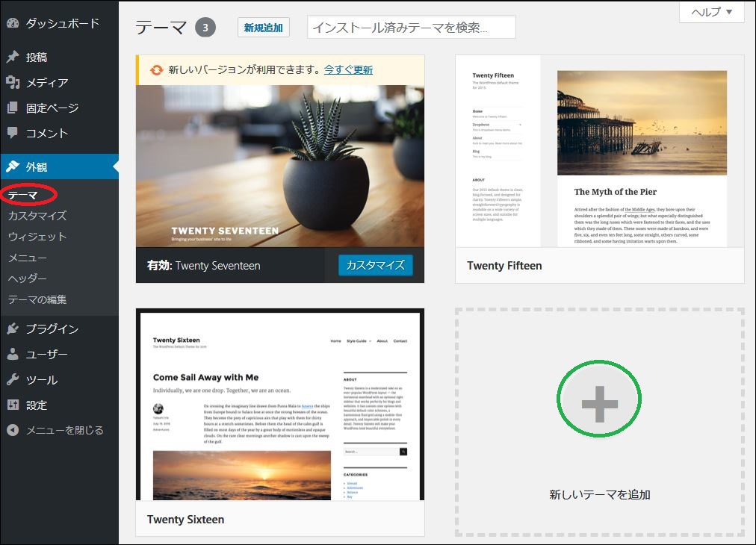Open the ウィジェット submenu item

[x=37, y=237]
